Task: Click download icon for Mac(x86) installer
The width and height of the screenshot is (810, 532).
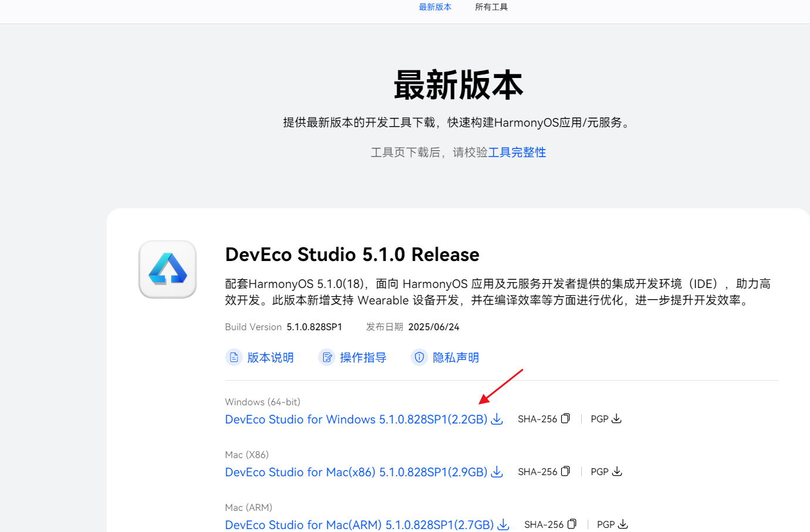Action: 497,472
